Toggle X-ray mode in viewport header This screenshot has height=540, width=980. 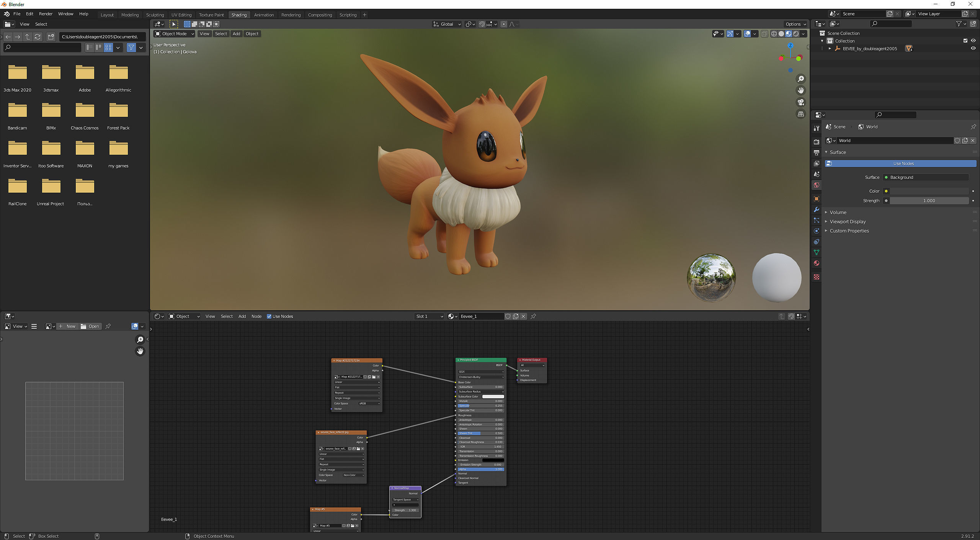pos(764,34)
